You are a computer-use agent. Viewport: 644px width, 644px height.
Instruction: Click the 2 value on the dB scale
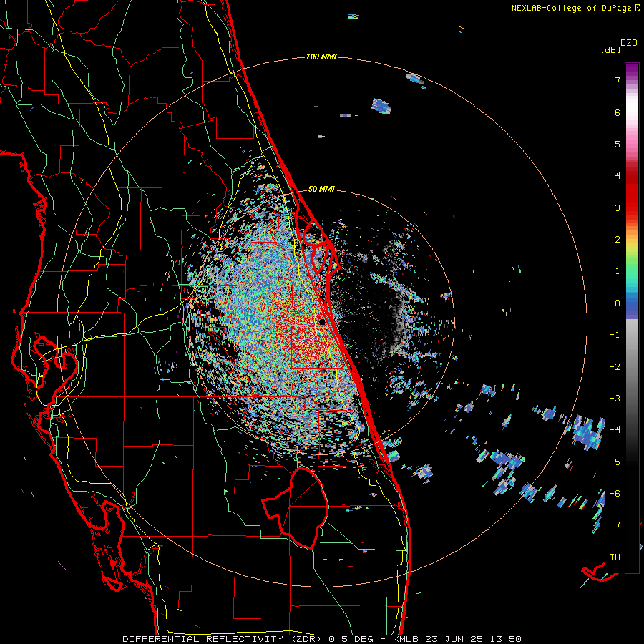point(618,240)
